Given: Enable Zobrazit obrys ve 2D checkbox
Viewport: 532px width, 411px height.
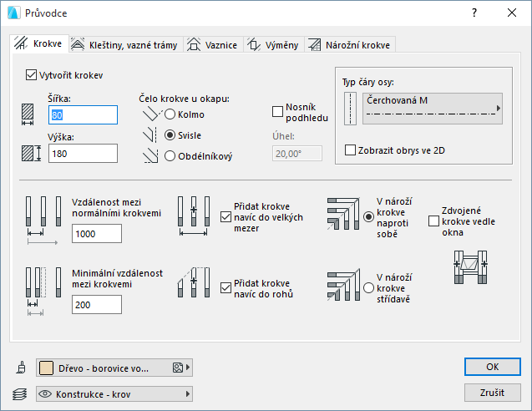Looking at the screenshot, I should (351, 150).
